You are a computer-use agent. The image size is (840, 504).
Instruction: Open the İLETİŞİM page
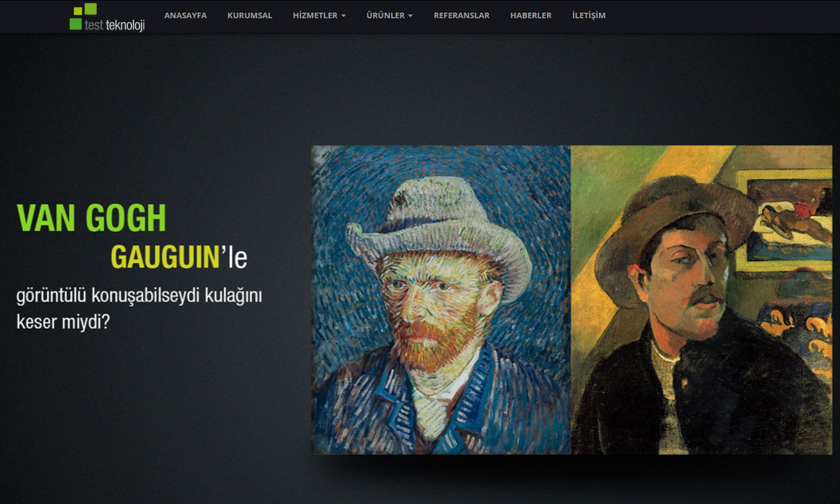point(589,16)
